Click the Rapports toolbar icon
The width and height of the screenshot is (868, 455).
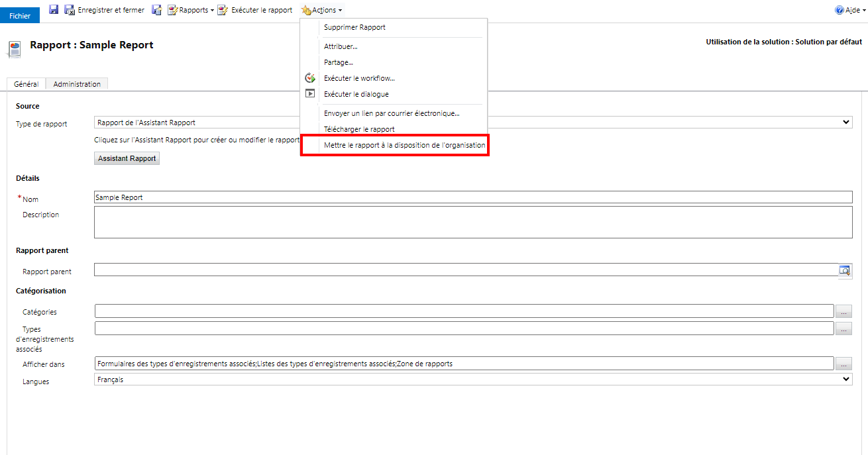pyautogui.click(x=172, y=10)
